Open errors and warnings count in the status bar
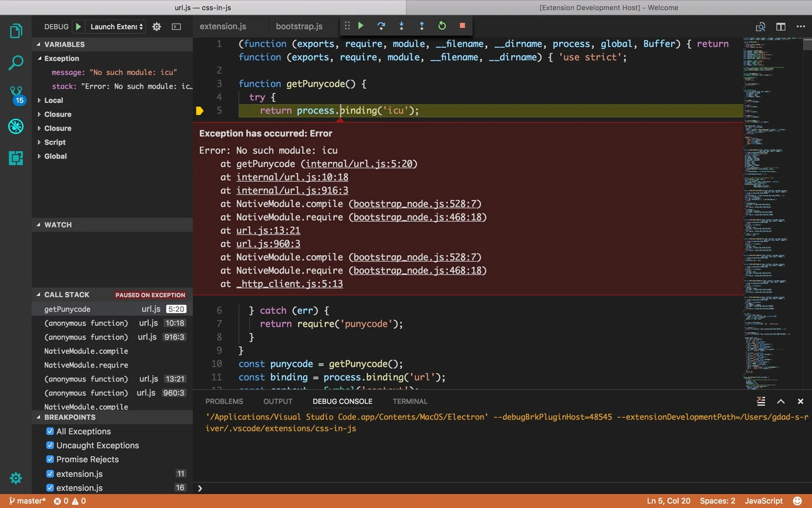Viewport: 812px width, 508px height. (70, 501)
